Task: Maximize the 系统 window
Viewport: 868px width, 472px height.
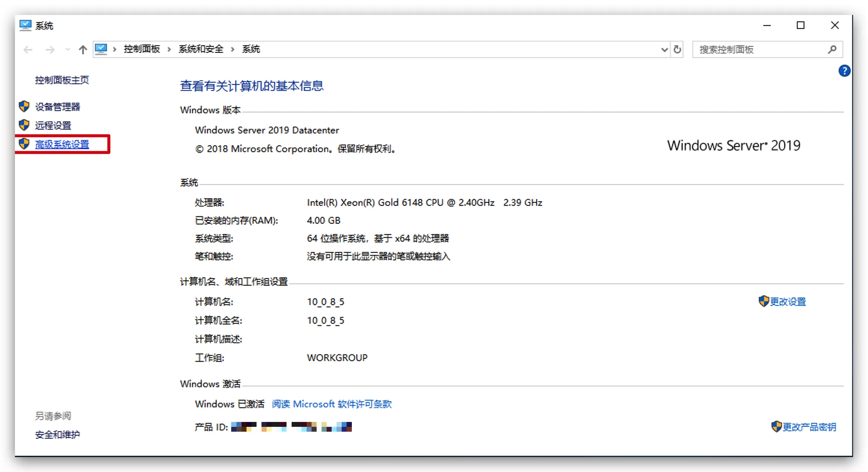Action: click(x=800, y=25)
